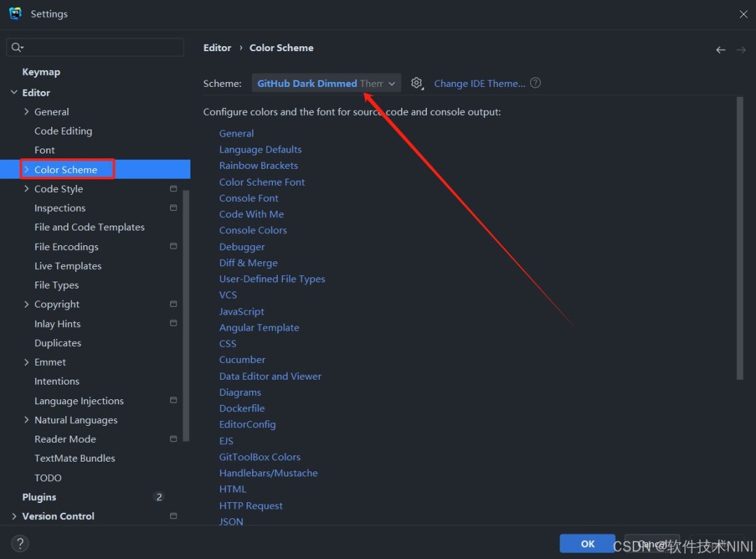Open the scheme settings gear menu
The width and height of the screenshot is (756, 559).
416,83
